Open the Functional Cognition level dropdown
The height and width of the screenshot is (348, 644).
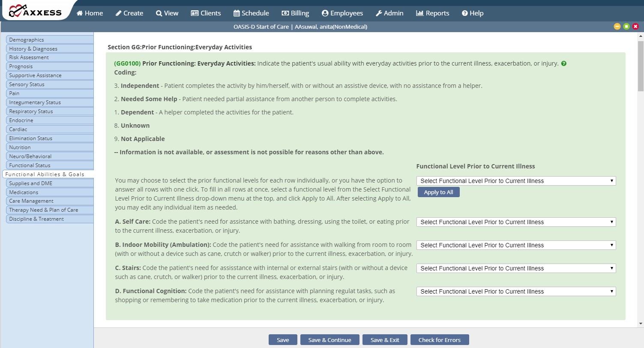click(516, 291)
